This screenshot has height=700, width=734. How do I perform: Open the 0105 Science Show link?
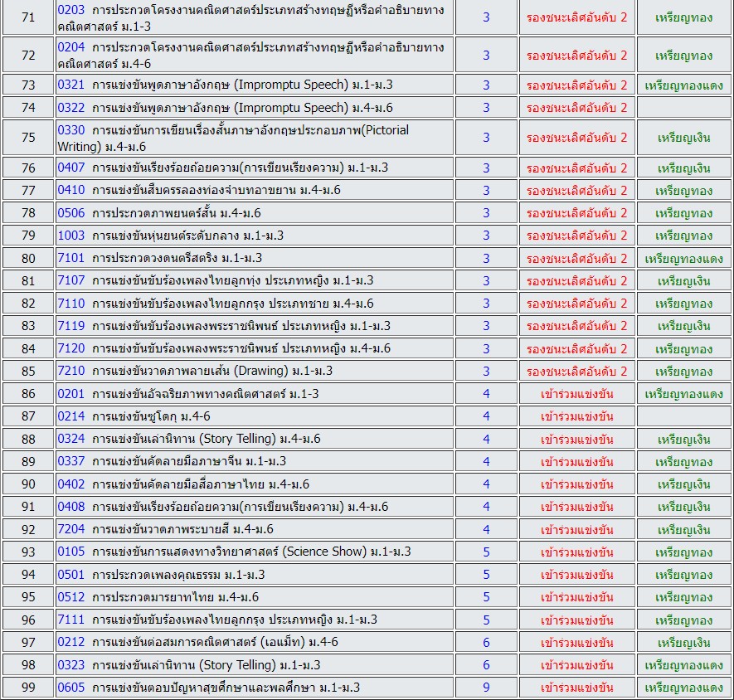[x=70, y=552]
